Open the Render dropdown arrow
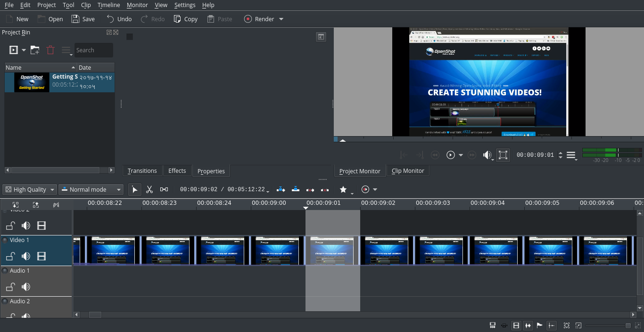This screenshot has height=332, width=644. tap(281, 19)
